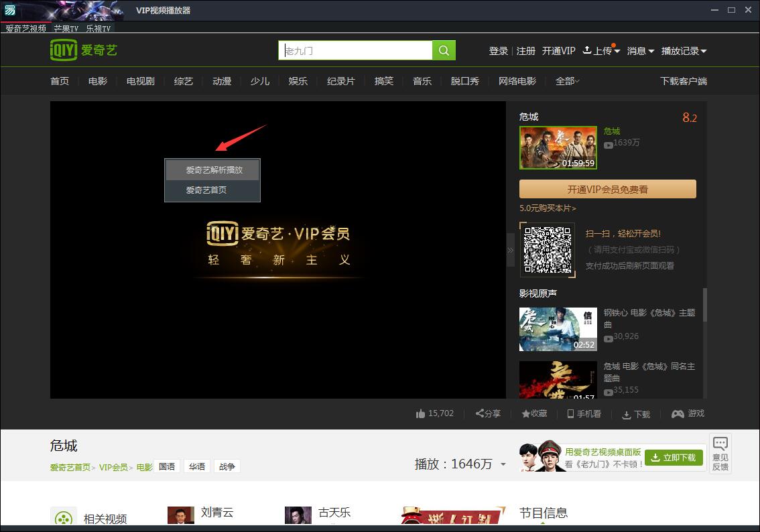Viewport: 760px width, 532px height.
Task: Click the green 危城 title link in sidebar
Action: point(612,131)
